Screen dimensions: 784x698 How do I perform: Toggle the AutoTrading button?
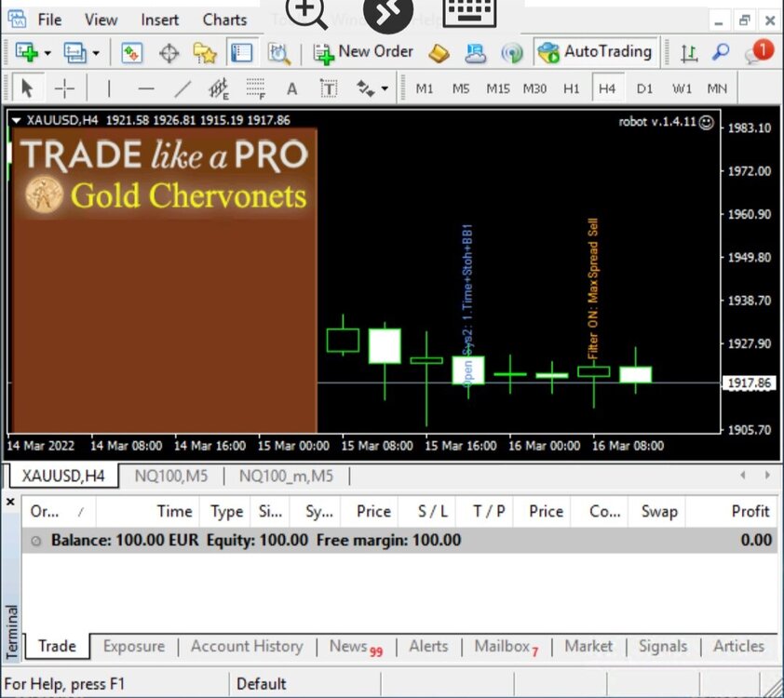click(595, 52)
